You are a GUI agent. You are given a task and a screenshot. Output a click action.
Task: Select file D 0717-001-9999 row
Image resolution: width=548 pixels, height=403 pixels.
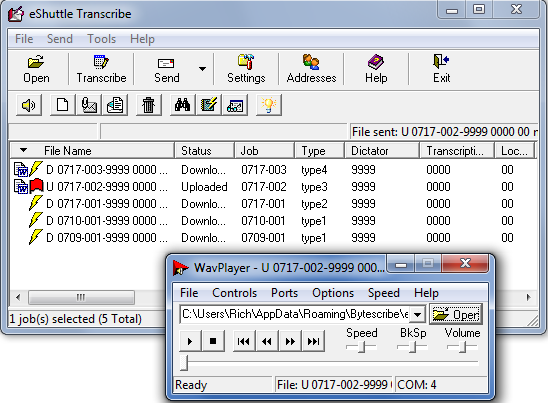point(273,204)
